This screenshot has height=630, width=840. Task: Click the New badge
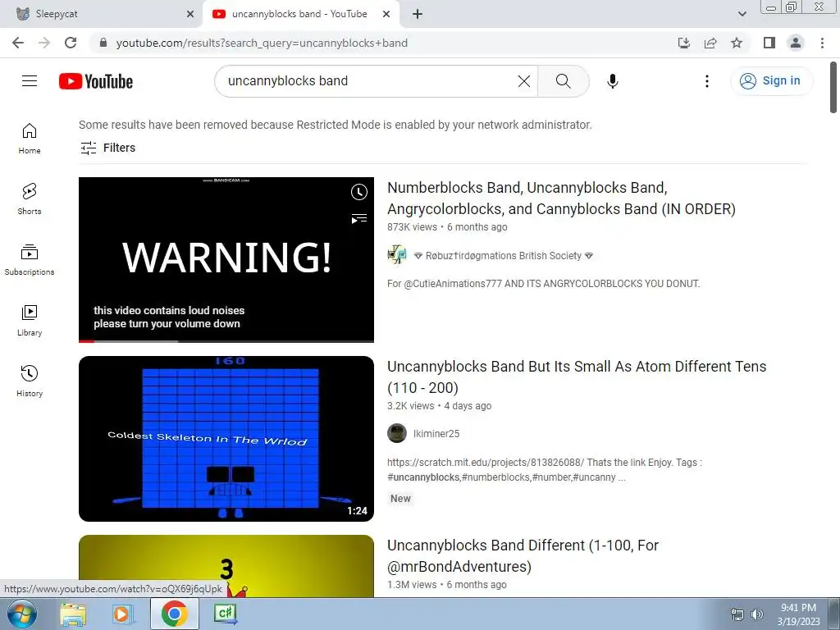pyautogui.click(x=400, y=499)
